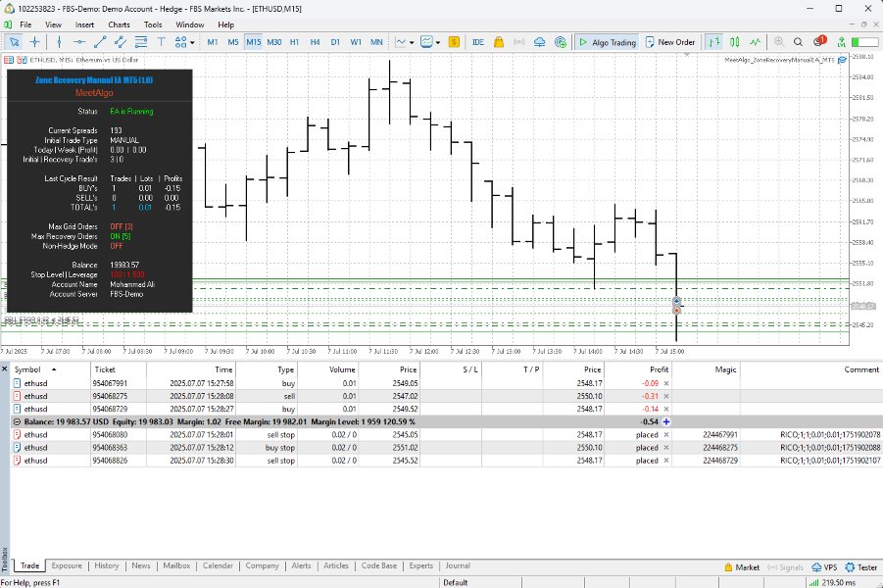Screen dimensions: 883x588
Task: Disable the Algo Trading toggle
Action: click(610, 41)
